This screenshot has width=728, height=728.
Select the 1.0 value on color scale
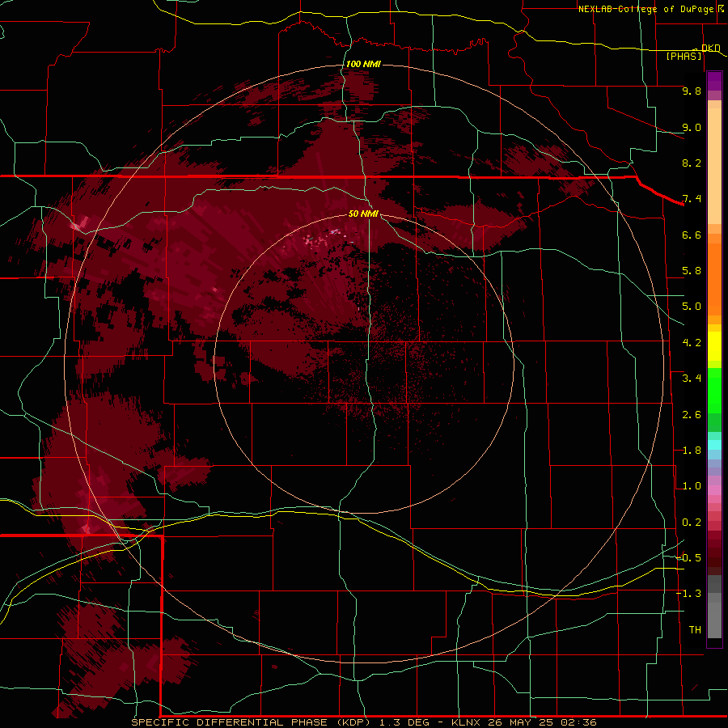(x=692, y=486)
